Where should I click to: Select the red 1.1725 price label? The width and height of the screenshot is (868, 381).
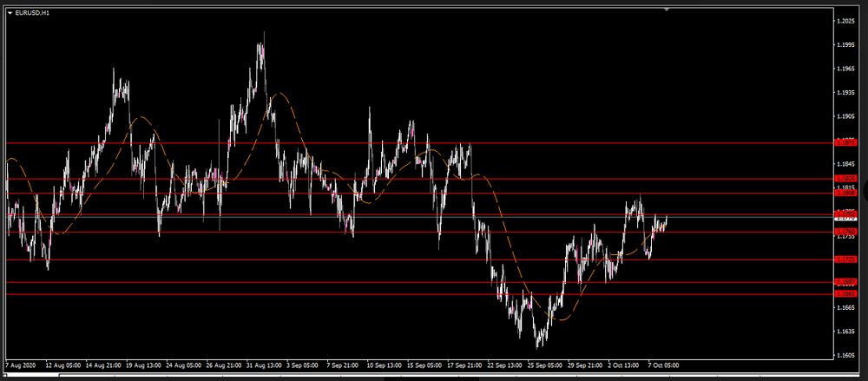[845, 259]
